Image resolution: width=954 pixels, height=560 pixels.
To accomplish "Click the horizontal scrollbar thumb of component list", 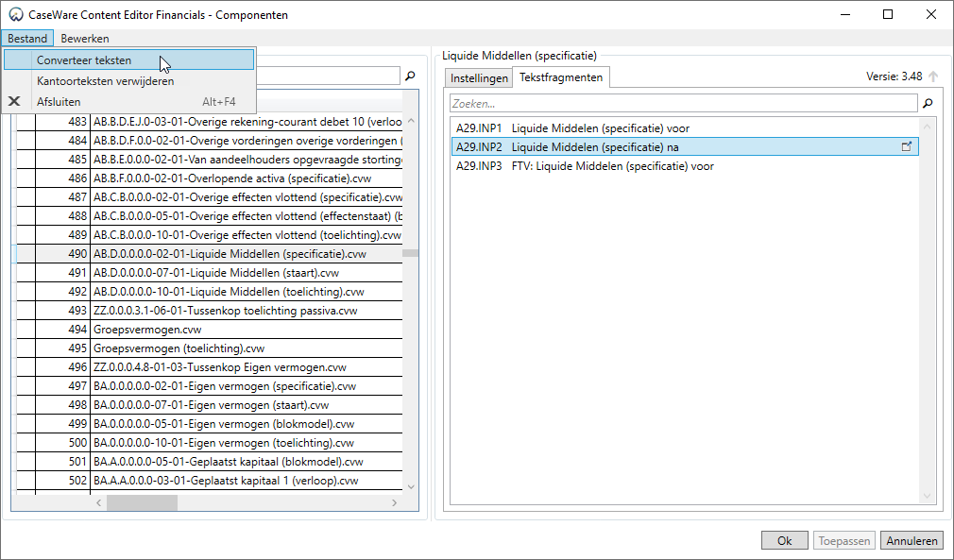I will tap(142, 502).
